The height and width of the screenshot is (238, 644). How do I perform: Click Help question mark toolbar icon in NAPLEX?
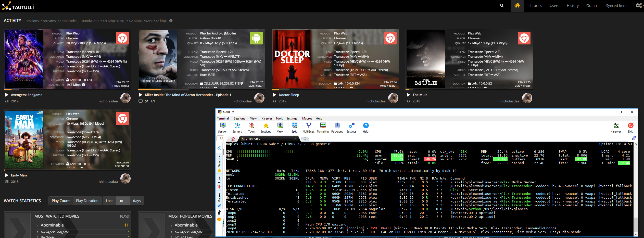click(366, 128)
